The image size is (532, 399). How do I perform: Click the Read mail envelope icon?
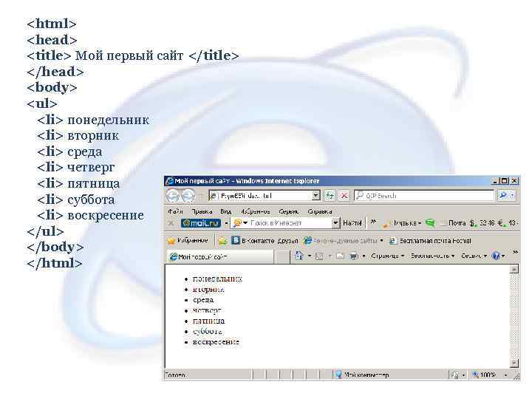tap(340, 256)
